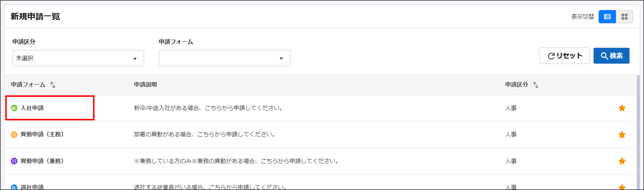The height and width of the screenshot is (190, 644).
Task: Click 人事 cell in 異動申請（主務） row
Action: pyautogui.click(x=511, y=134)
